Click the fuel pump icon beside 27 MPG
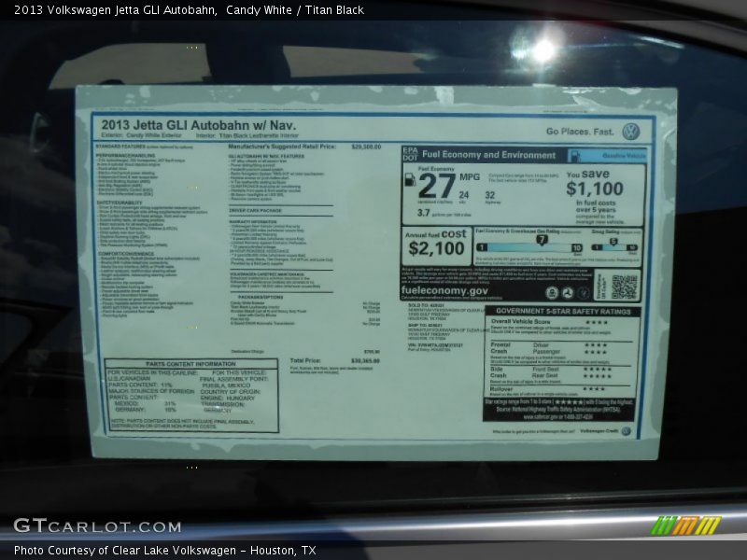Image resolution: width=747 pixels, height=560 pixels. [x=409, y=179]
